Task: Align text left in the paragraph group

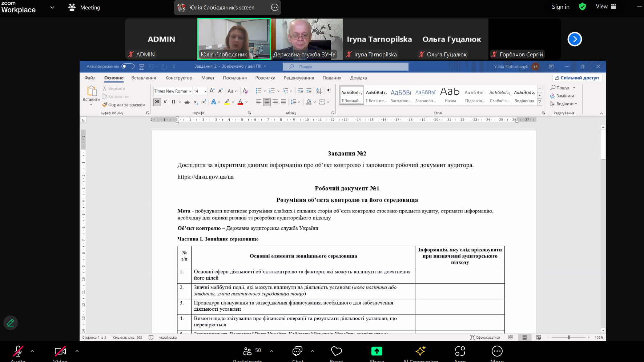Action: pos(258,102)
